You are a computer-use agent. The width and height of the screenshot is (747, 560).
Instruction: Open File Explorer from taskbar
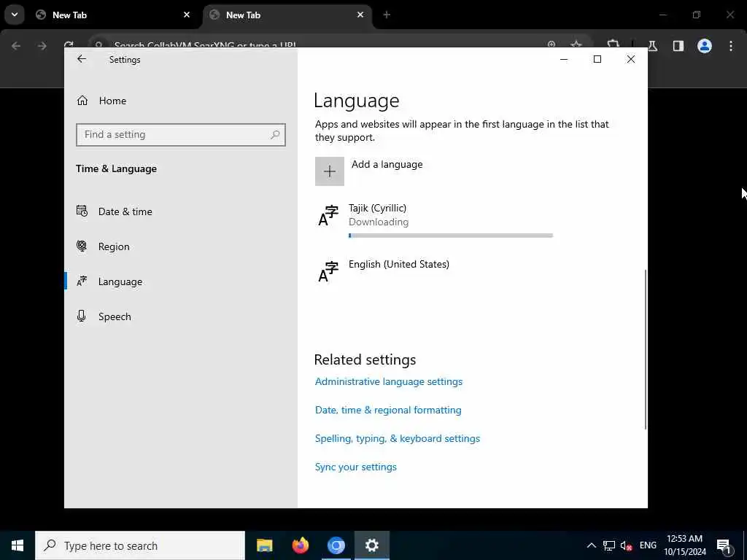(x=264, y=545)
